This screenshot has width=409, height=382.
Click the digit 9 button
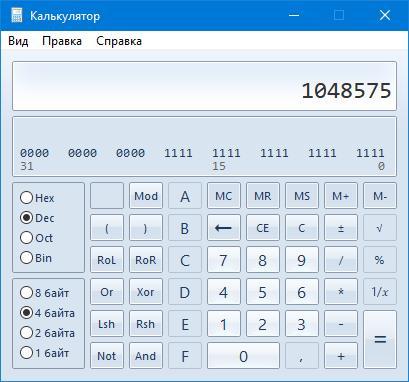302,260
